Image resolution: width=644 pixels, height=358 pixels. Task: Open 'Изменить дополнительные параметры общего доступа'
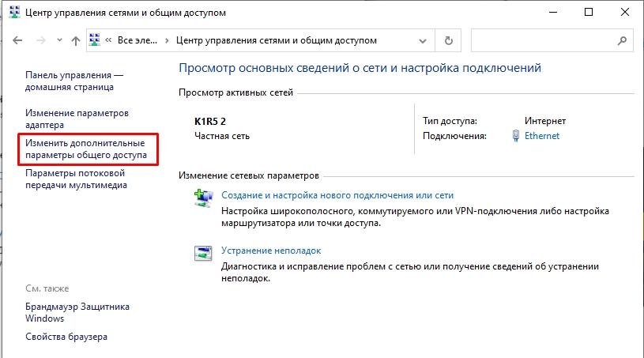click(86, 149)
